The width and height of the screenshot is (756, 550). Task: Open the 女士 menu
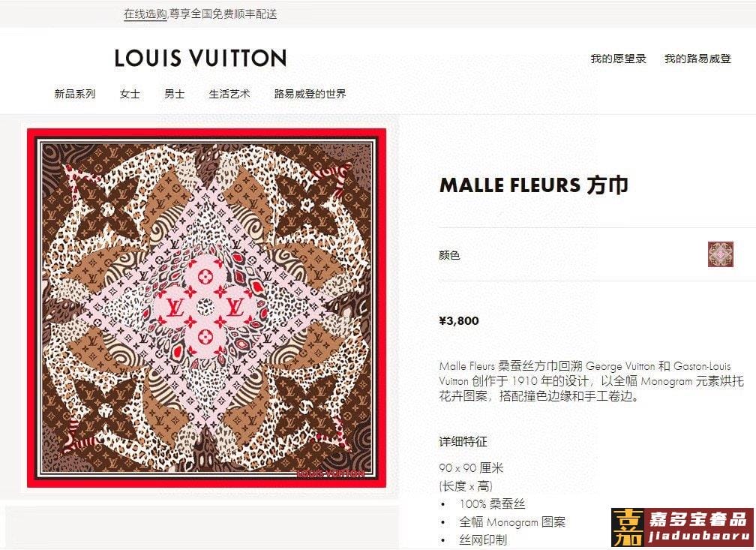[x=130, y=94]
